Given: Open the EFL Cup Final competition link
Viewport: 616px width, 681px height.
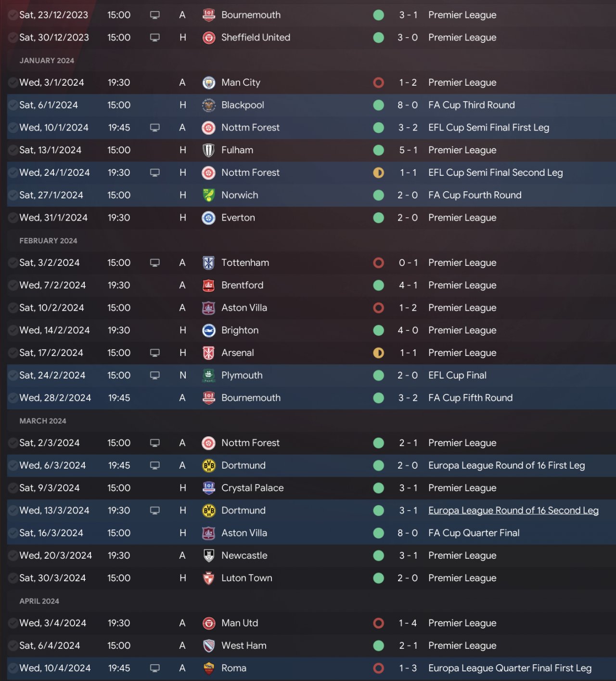Looking at the screenshot, I should click(x=457, y=376).
